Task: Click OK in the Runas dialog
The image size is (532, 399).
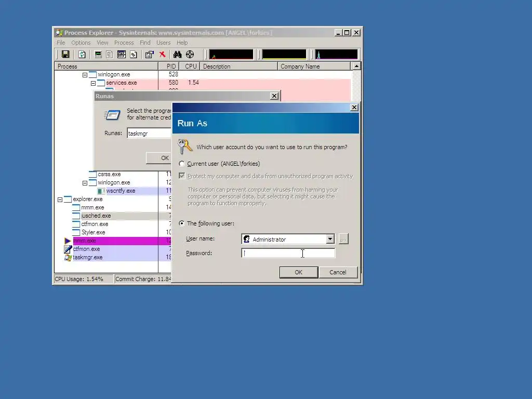Action: 159,158
